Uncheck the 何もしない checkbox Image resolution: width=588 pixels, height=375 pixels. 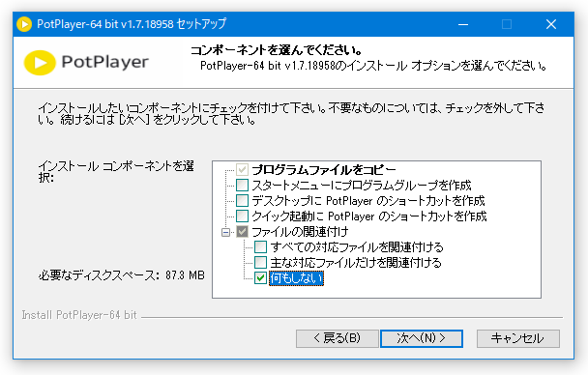pyautogui.click(x=260, y=278)
